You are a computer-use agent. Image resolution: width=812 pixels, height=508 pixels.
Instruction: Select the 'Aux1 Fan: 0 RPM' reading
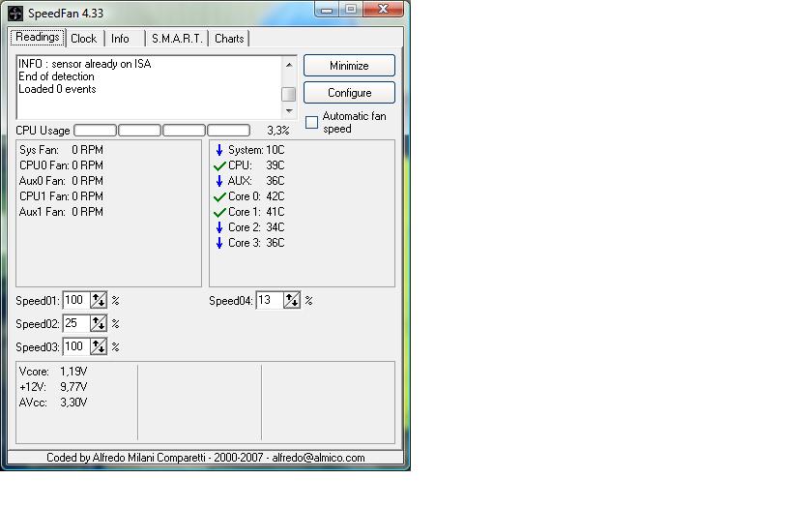(61, 212)
